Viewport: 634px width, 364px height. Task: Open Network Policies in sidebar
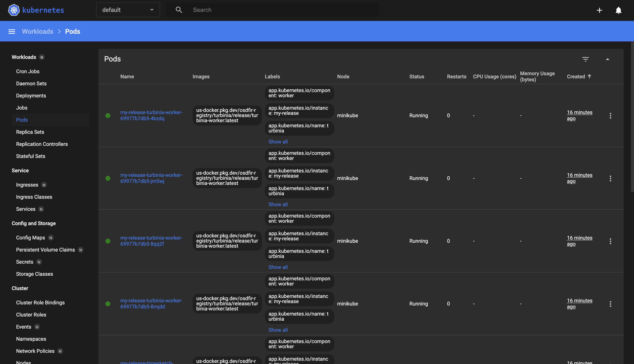35,351
